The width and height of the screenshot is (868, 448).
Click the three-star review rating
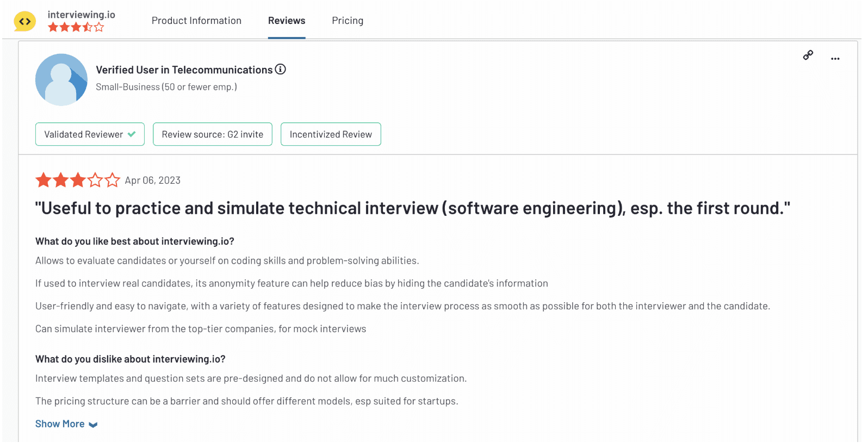coord(78,180)
